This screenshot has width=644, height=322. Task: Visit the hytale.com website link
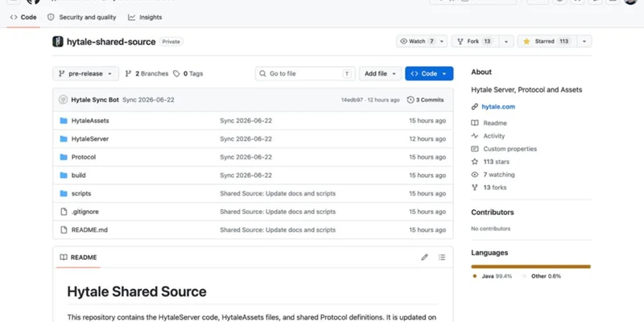click(498, 107)
